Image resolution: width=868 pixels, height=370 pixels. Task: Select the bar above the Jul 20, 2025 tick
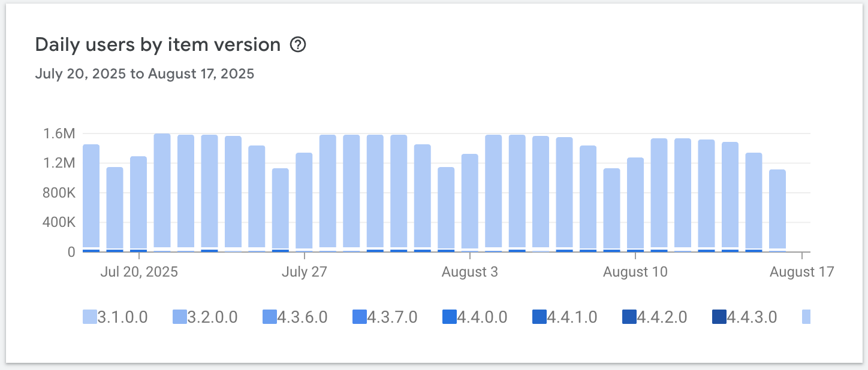138,204
